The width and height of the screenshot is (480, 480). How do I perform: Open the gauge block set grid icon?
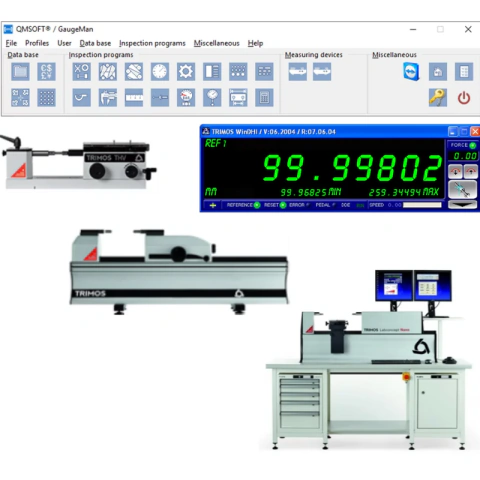pyautogui.click(x=264, y=72)
